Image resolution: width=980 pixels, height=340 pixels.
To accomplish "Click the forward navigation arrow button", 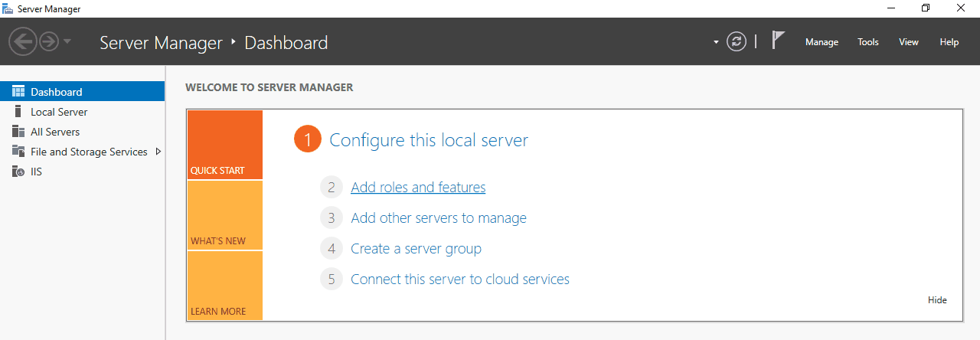I will point(49,41).
